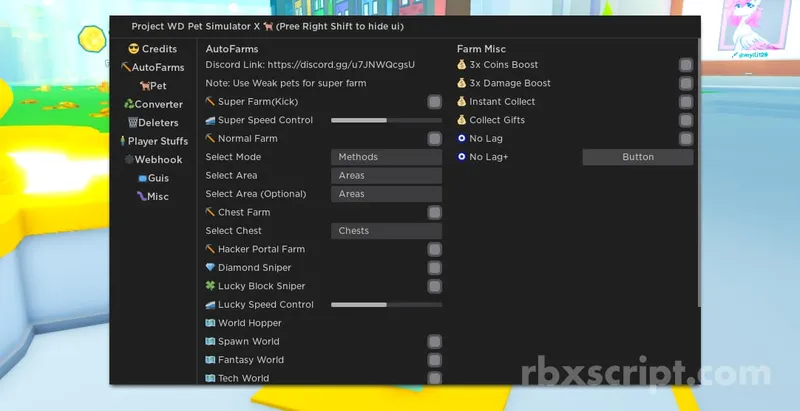Check the Tech World box
This screenshot has width=800, height=411.
click(434, 378)
